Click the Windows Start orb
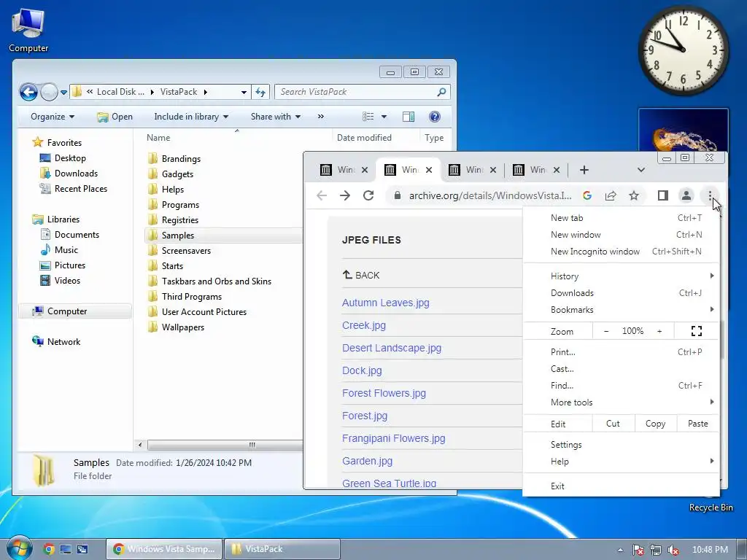The image size is (747, 560). [x=19, y=548]
